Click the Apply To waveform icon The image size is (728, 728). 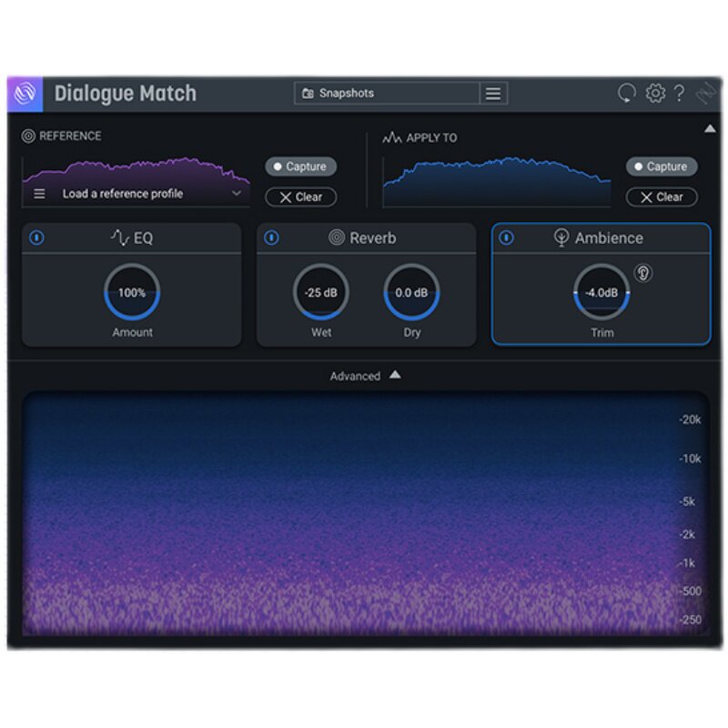coord(392,137)
